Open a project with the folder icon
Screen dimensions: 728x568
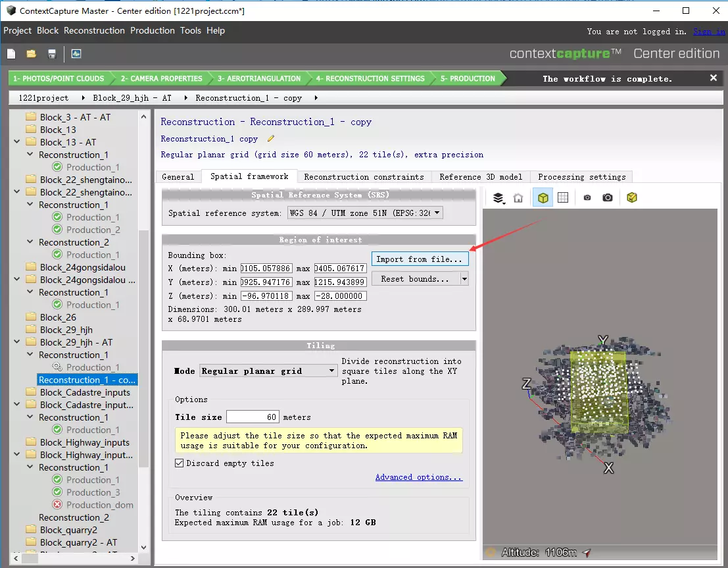(31, 54)
